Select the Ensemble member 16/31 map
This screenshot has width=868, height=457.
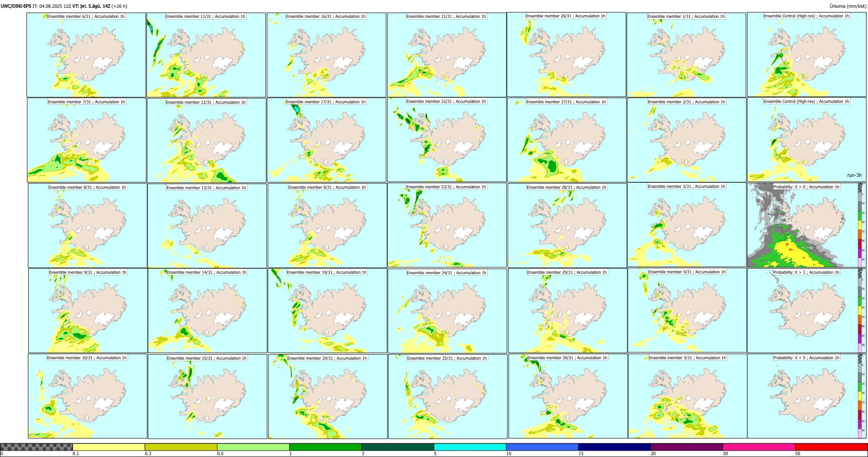(x=327, y=55)
